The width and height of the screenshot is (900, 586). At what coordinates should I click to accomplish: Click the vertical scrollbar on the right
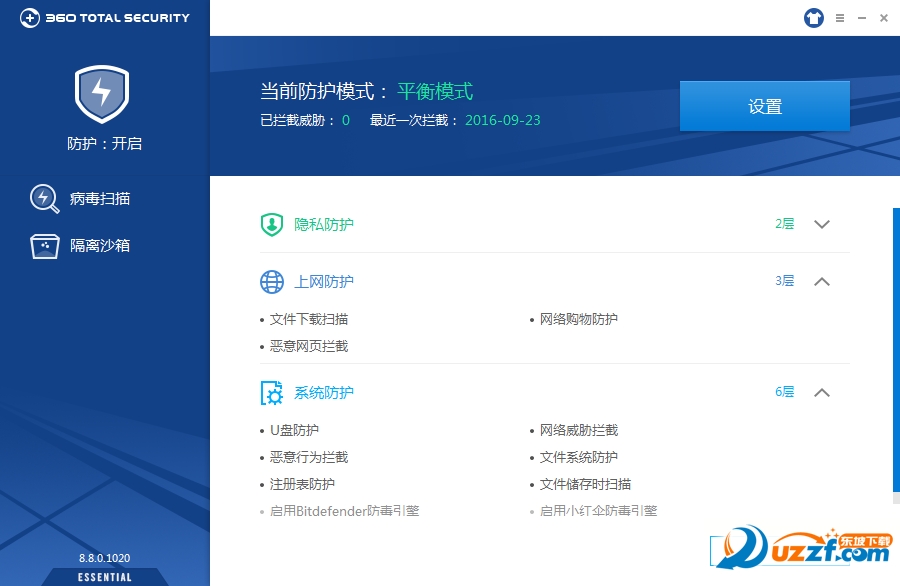[895, 350]
